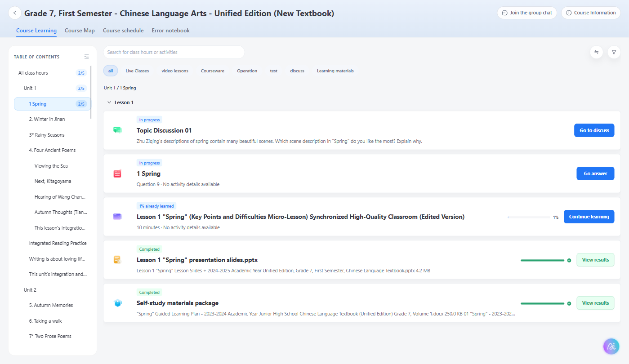
Task: Open the Course schedule tab
Action: [123, 31]
